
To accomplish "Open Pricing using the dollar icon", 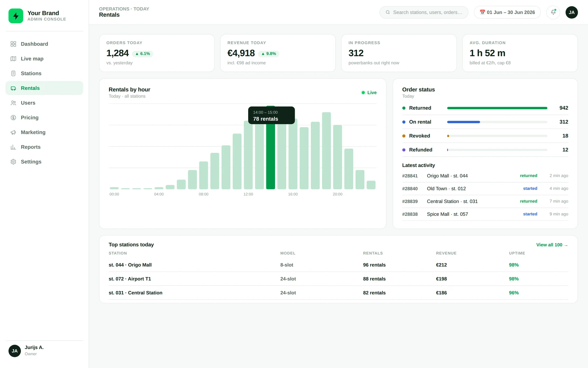I will pos(13,117).
